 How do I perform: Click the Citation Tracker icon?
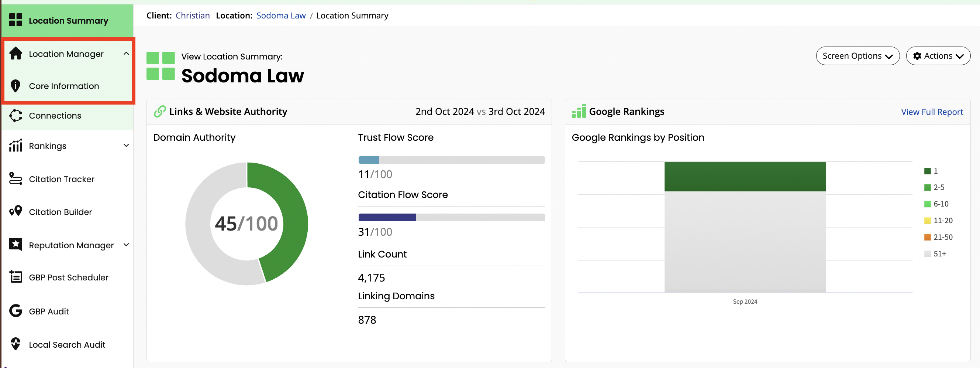[x=15, y=179]
